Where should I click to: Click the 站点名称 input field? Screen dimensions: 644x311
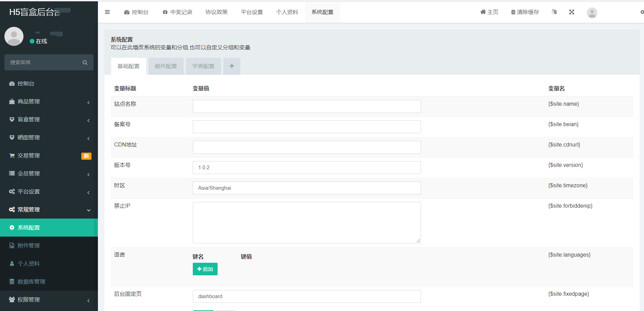pyautogui.click(x=306, y=106)
